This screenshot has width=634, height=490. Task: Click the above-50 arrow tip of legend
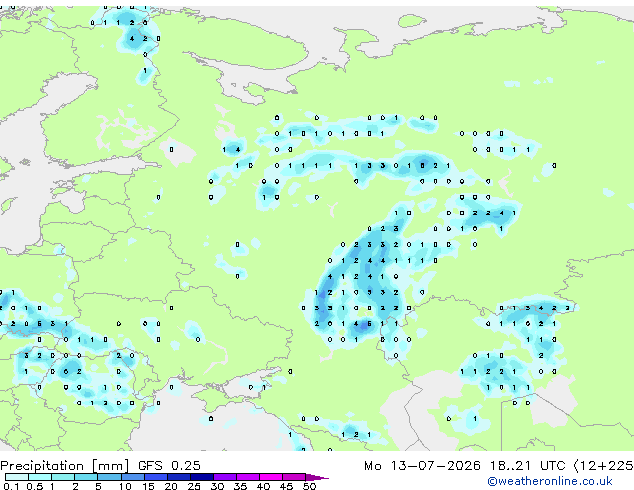(x=317, y=477)
